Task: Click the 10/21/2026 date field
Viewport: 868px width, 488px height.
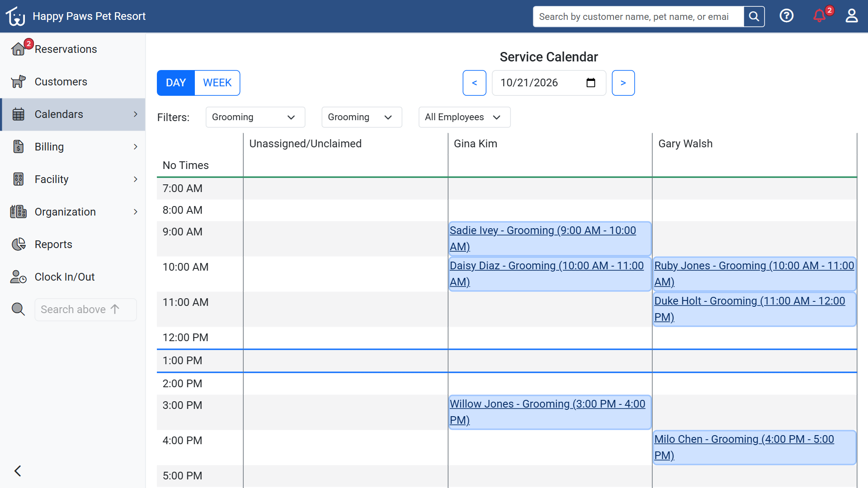Action: pos(549,83)
